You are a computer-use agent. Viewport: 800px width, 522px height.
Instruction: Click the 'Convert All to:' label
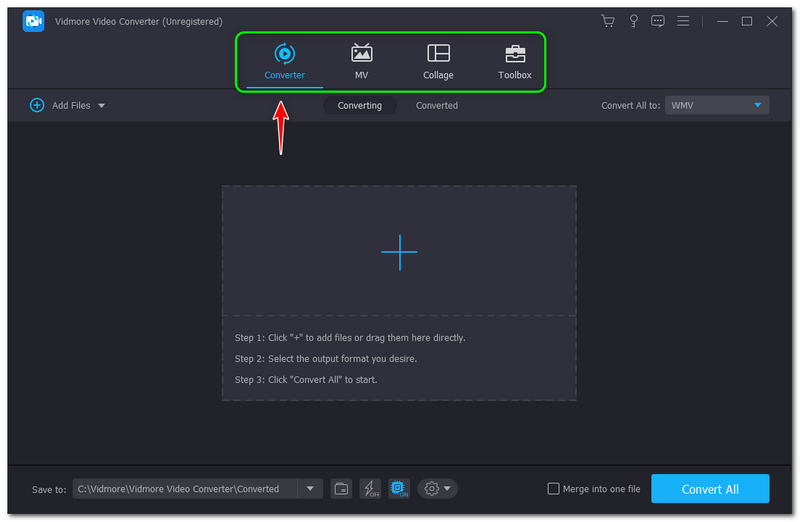(x=631, y=106)
